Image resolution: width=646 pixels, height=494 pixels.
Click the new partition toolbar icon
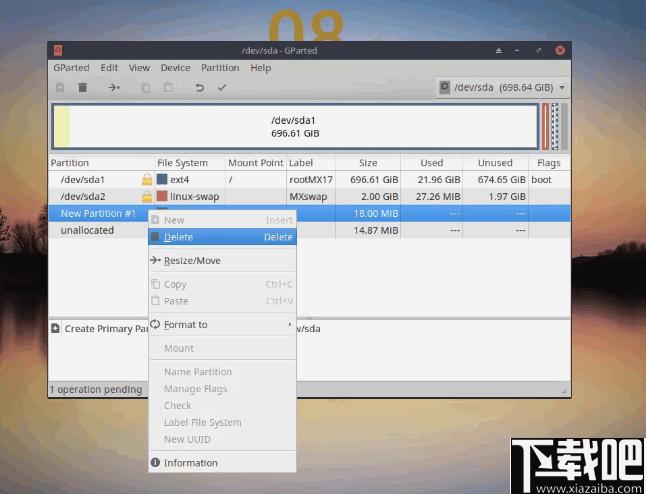(60, 87)
